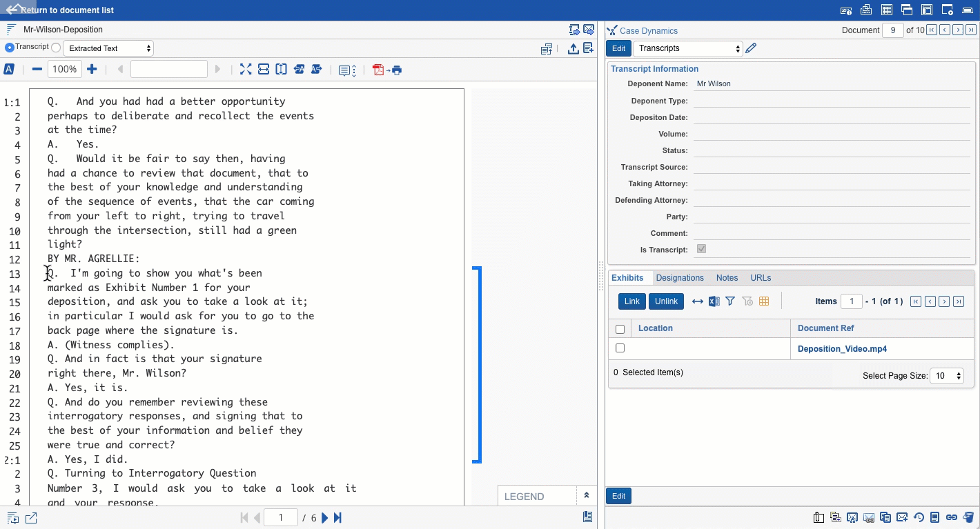The width and height of the screenshot is (980, 529).
Task: Click the bottom Edit button
Action: click(x=619, y=496)
